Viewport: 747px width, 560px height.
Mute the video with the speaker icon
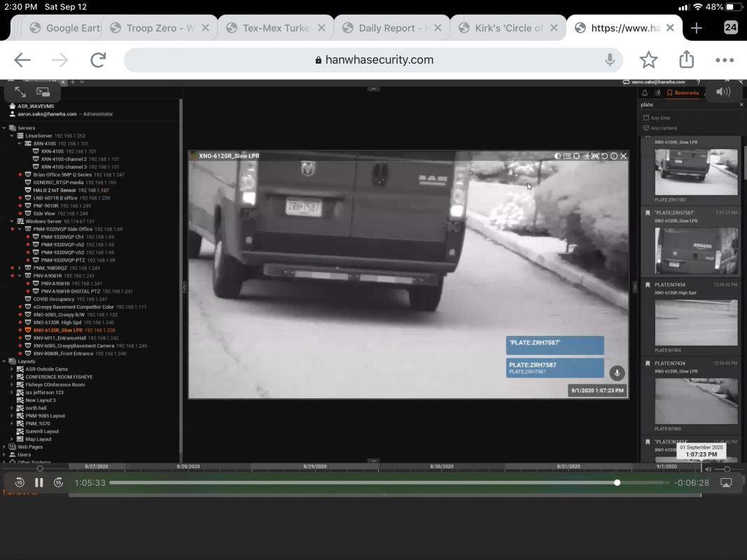pyautogui.click(x=723, y=92)
